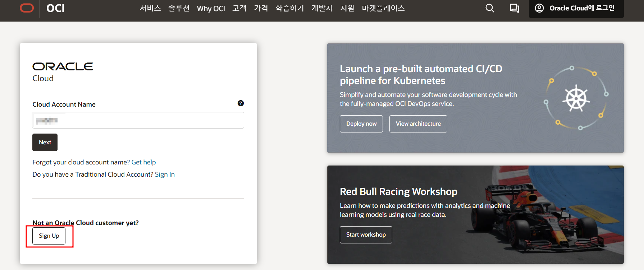This screenshot has width=644, height=270.
Task: Click the Start workshop button
Action: [366, 235]
